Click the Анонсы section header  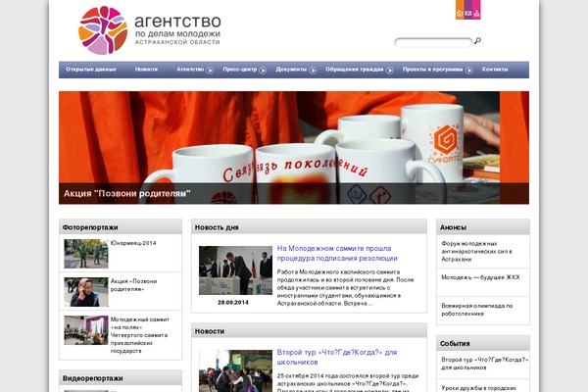[x=483, y=227]
